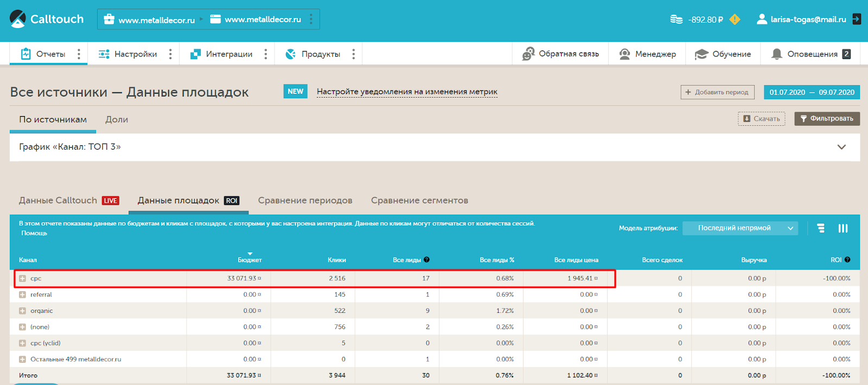Click the ROI help question mark icon

847,260
